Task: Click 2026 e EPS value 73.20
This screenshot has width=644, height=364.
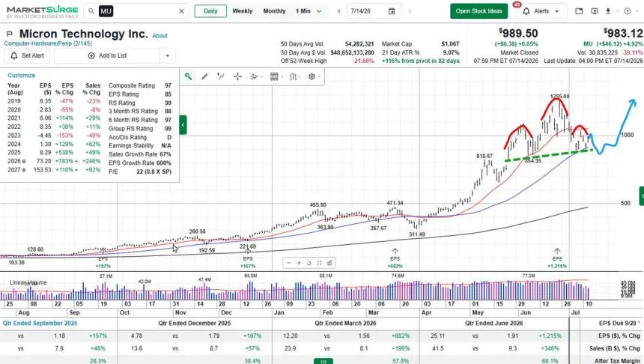Action: point(43,161)
